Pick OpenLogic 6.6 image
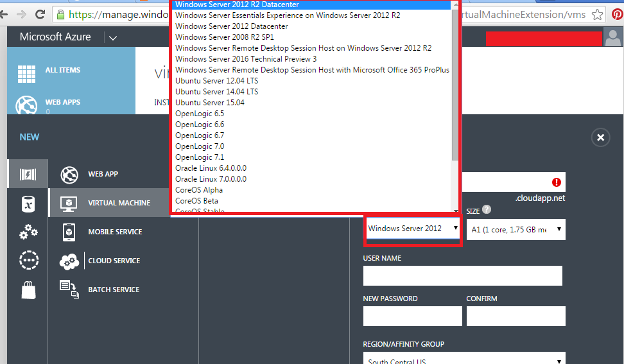The height and width of the screenshot is (364, 624). point(313,125)
